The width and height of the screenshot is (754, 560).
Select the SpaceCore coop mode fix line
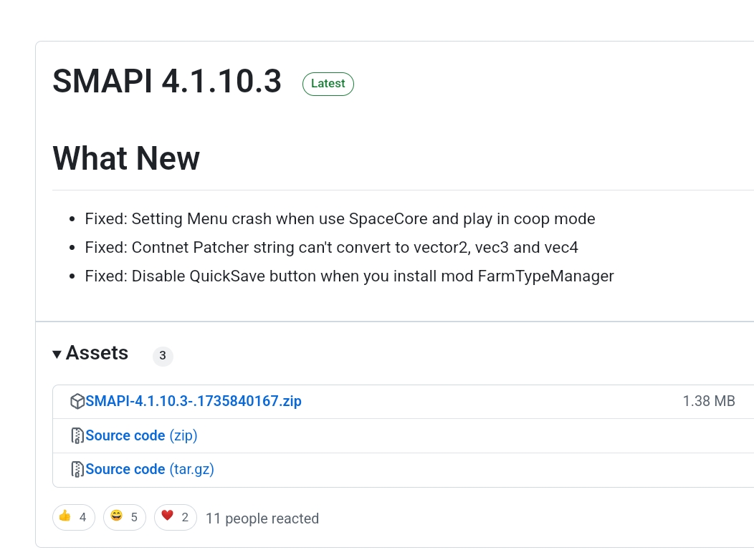340,219
